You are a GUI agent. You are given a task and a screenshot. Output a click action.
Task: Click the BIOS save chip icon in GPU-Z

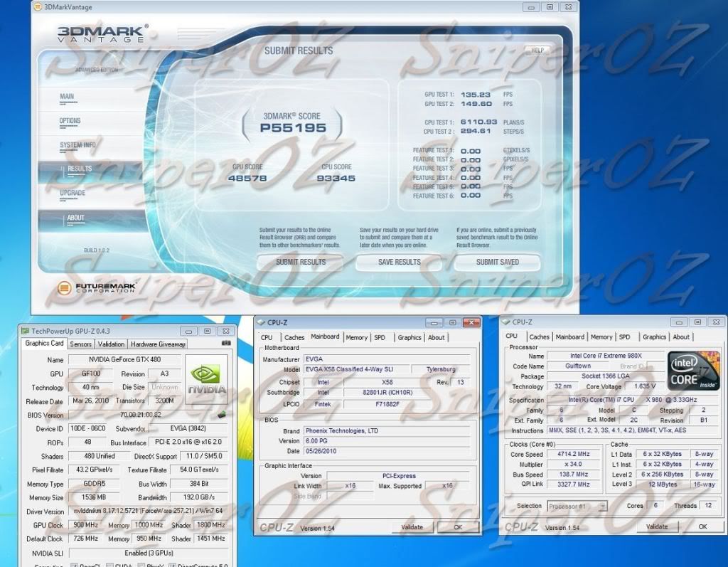tap(221, 414)
